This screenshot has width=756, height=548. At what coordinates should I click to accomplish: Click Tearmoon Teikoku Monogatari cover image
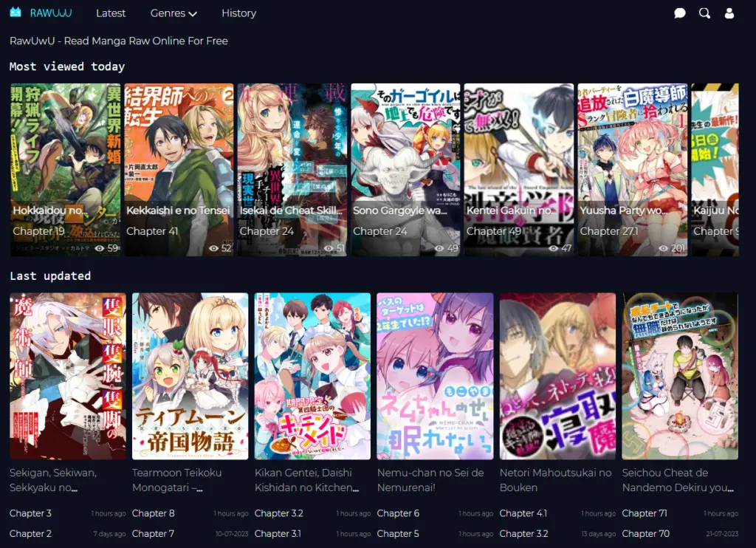tap(190, 376)
